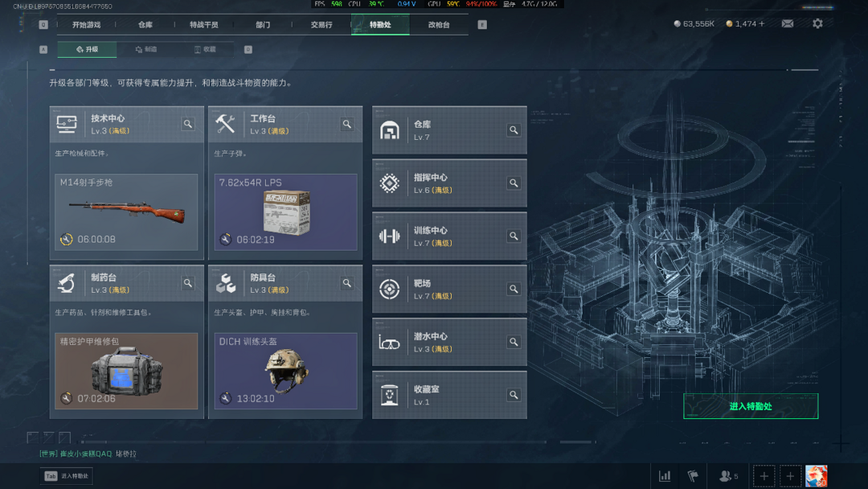868x489 pixels.
Task: Open the friends list icon showing 5
Action: point(728,475)
